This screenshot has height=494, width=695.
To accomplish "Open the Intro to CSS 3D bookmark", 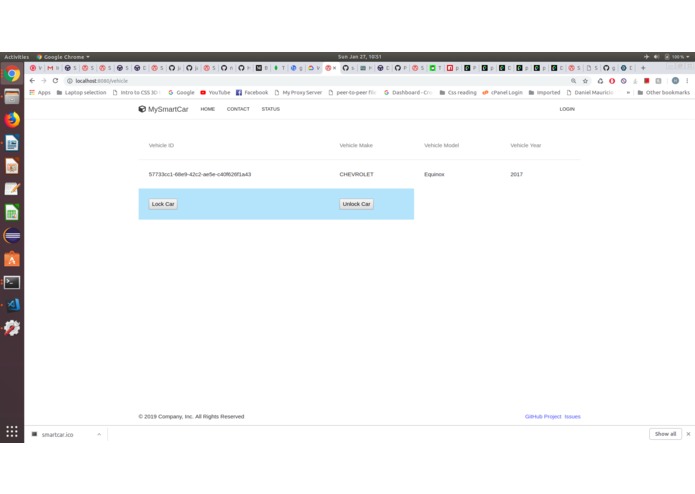I will pos(136,93).
